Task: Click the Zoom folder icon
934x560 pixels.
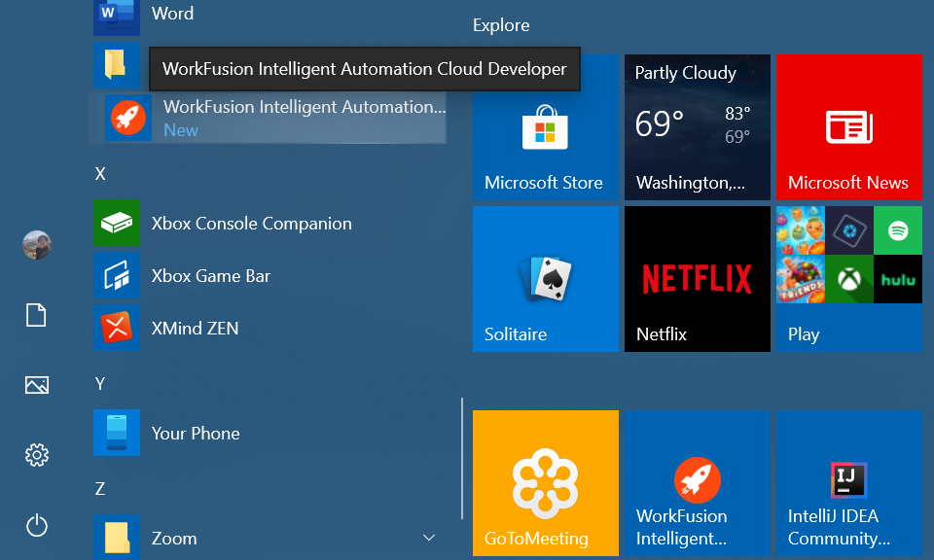Action: point(117,538)
